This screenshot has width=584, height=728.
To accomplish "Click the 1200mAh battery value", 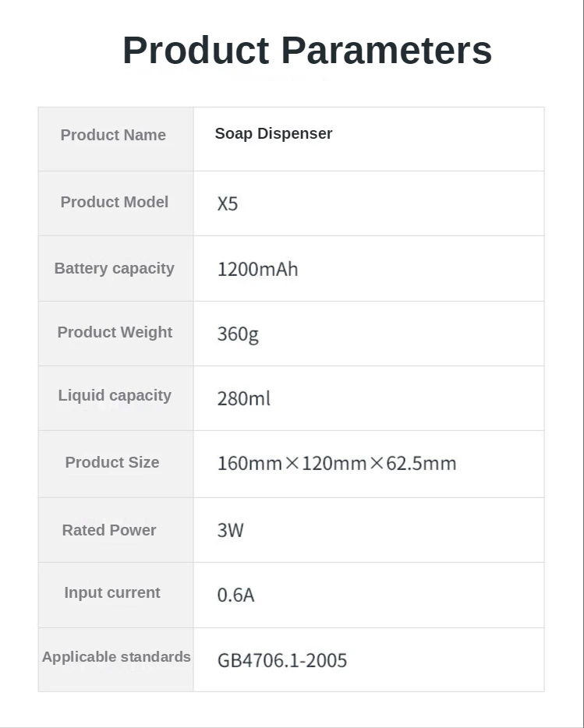I will pyautogui.click(x=257, y=270).
